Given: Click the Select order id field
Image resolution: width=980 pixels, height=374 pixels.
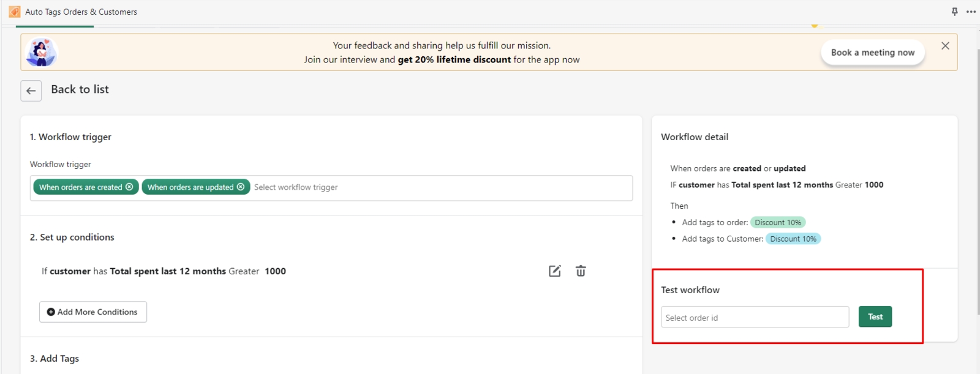Looking at the screenshot, I should pos(755,317).
